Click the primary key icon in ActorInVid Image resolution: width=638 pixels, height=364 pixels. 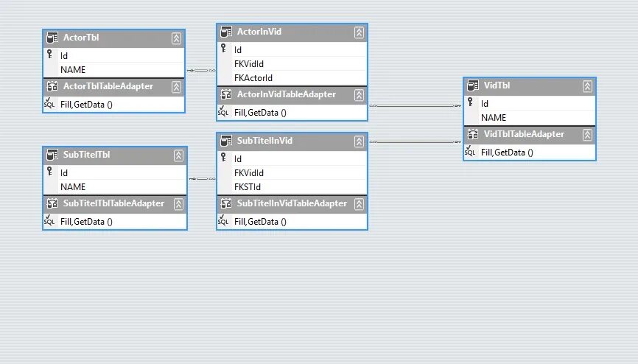(223, 49)
